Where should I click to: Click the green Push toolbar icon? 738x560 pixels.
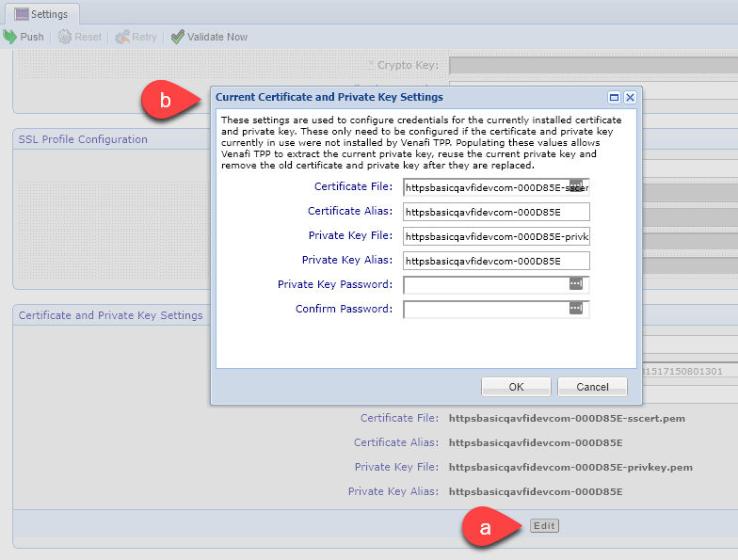tap(10, 37)
